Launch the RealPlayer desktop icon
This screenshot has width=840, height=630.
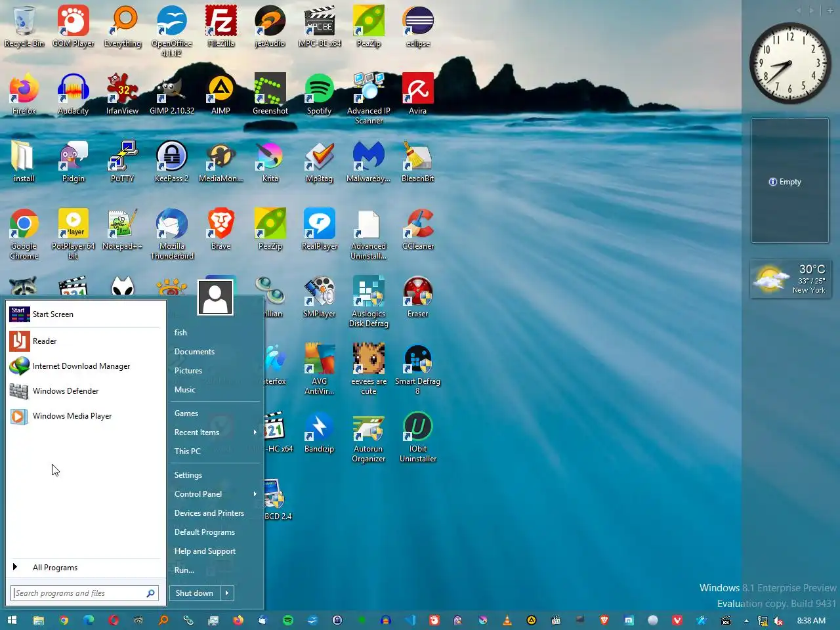click(320, 229)
